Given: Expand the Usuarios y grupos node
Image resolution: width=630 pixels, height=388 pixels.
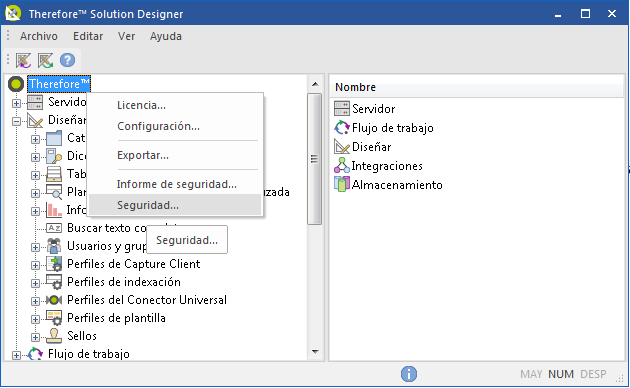Looking at the screenshot, I should 35,247.
